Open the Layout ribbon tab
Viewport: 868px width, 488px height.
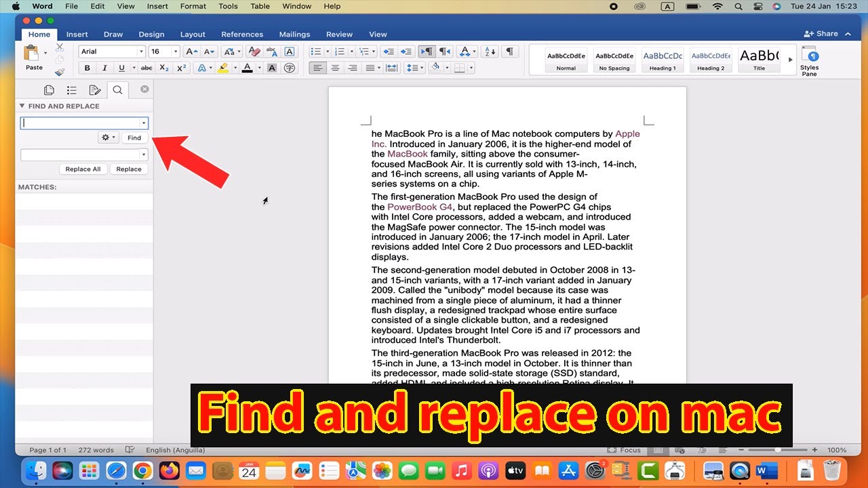click(193, 34)
